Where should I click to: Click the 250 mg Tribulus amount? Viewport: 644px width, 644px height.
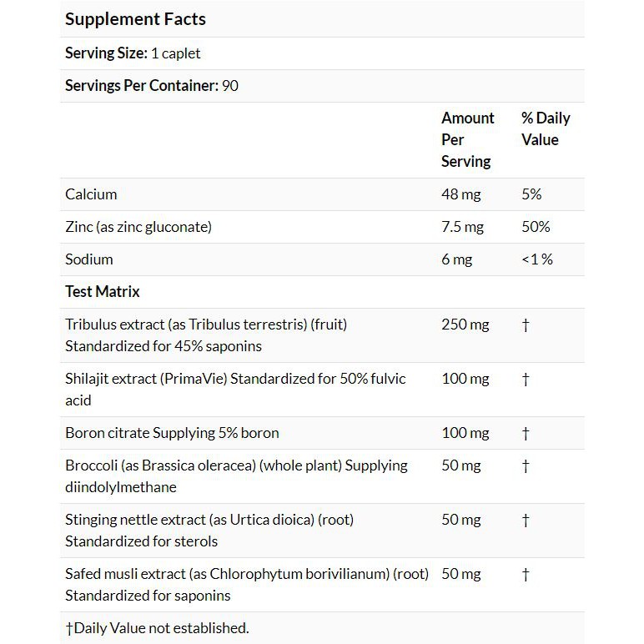(465, 325)
